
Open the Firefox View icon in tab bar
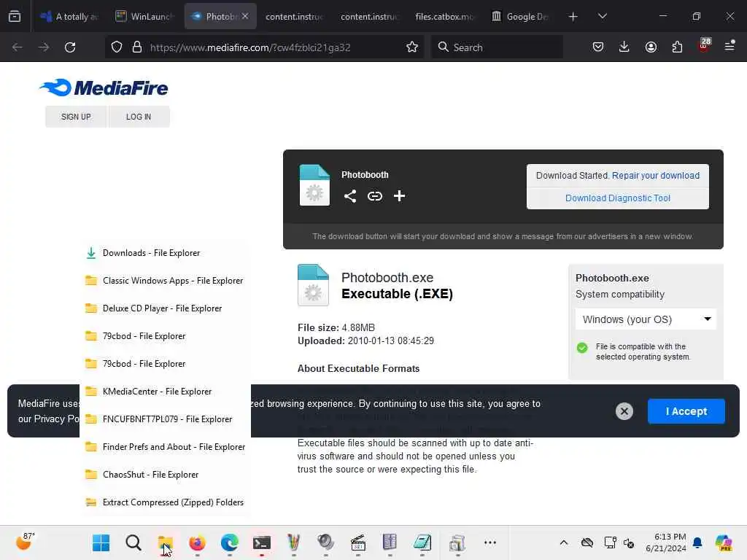pos(15,16)
